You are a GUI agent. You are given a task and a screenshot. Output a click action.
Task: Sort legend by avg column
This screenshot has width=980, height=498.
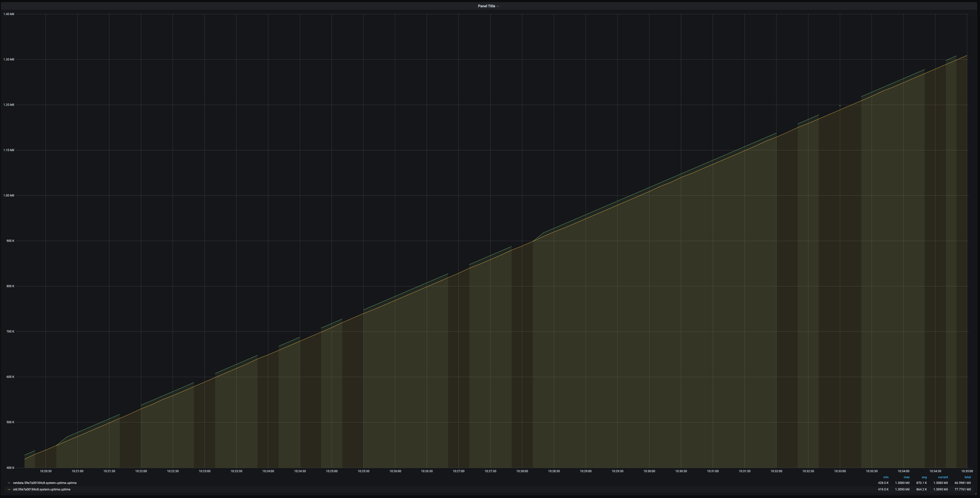click(924, 477)
